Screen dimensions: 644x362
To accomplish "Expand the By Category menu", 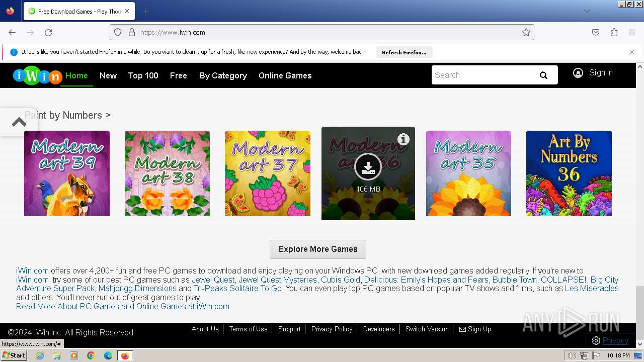I will [x=223, y=75].
